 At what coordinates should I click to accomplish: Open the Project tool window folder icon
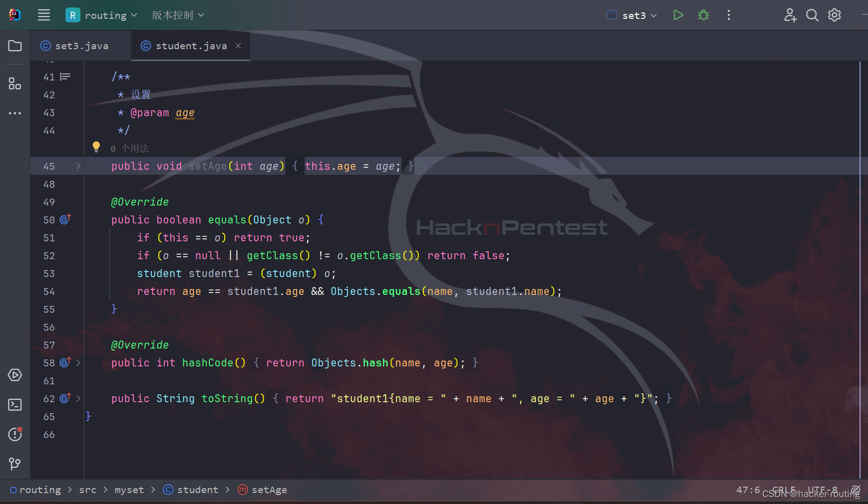click(x=14, y=46)
